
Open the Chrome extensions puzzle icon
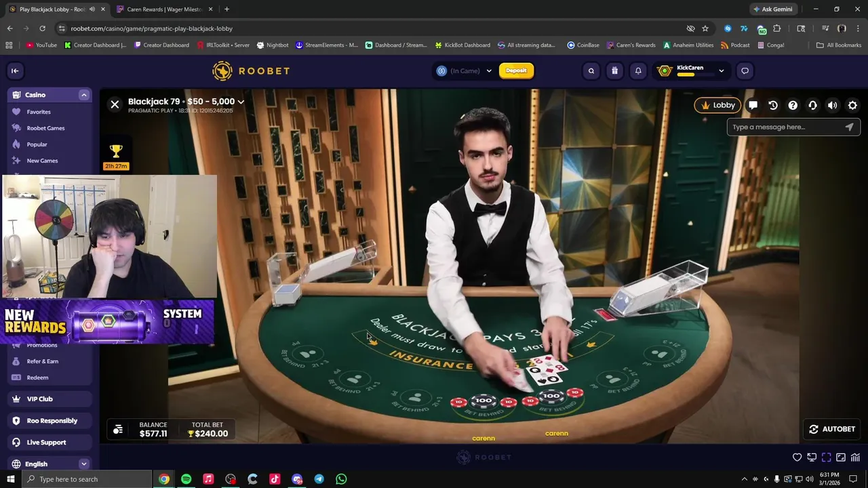pos(777,28)
